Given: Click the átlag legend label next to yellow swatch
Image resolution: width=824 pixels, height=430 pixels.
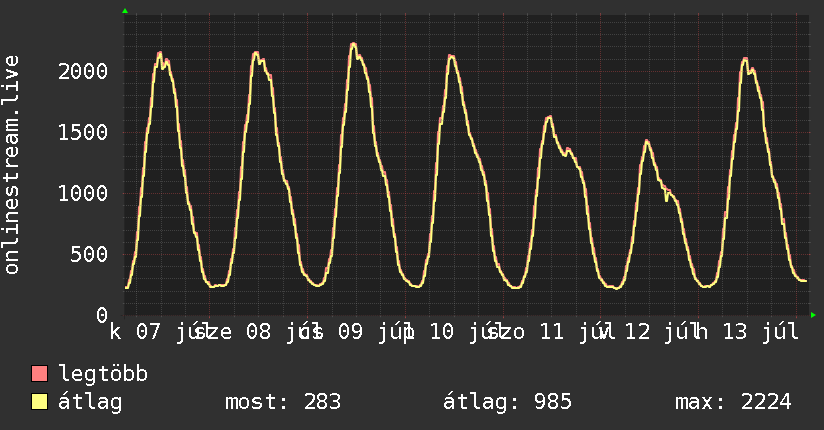Looking at the screenshot, I should click(90, 402).
